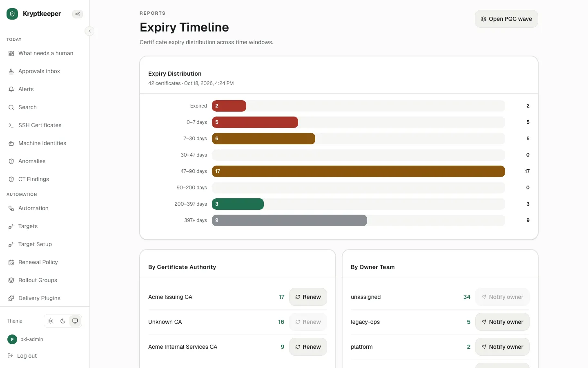Click the What needs a human grid icon
Screen dimensions: 588x368
click(x=11, y=54)
